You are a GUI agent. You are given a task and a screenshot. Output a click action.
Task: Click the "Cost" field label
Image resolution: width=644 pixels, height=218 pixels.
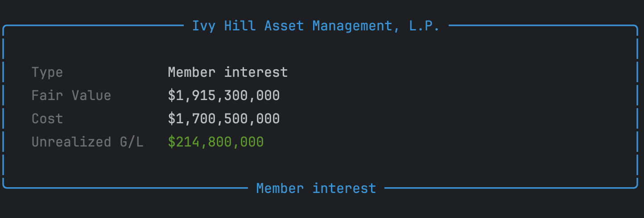(x=47, y=119)
